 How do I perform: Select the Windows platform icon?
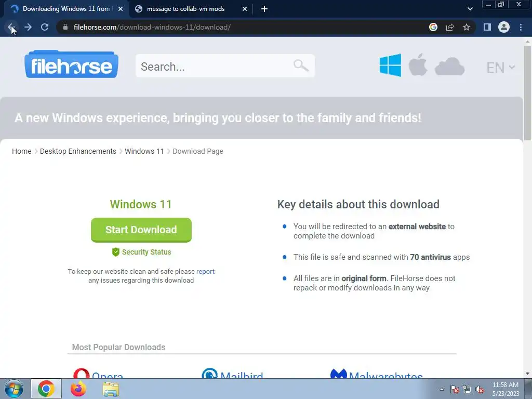pos(391,65)
